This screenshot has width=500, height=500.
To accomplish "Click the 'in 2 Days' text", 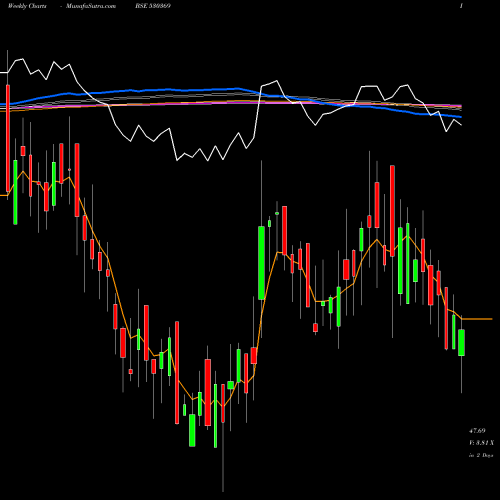I will (x=481, y=455).
